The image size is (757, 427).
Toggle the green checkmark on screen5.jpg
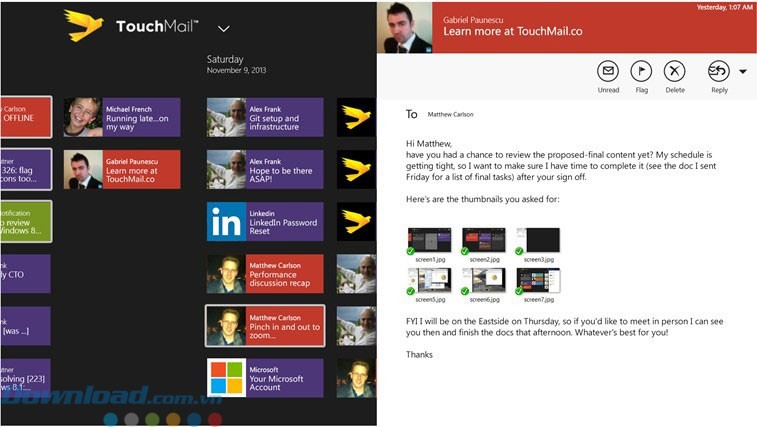pos(412,291)
